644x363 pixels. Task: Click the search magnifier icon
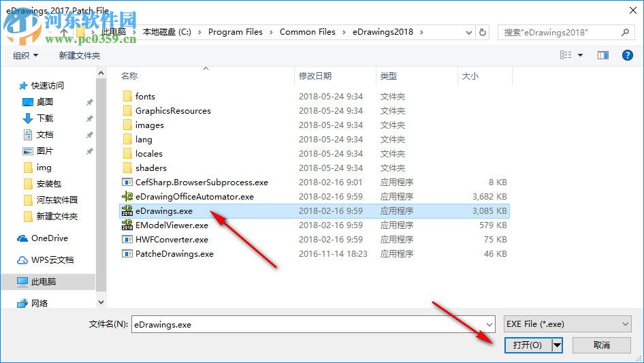[625, 32]
